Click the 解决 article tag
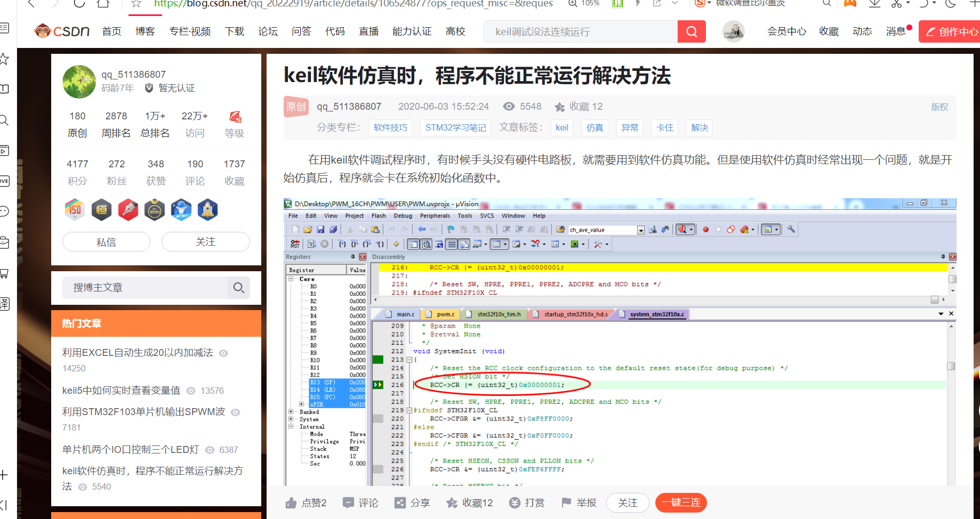Screen dimensions: 980x519 coord(700,128)
